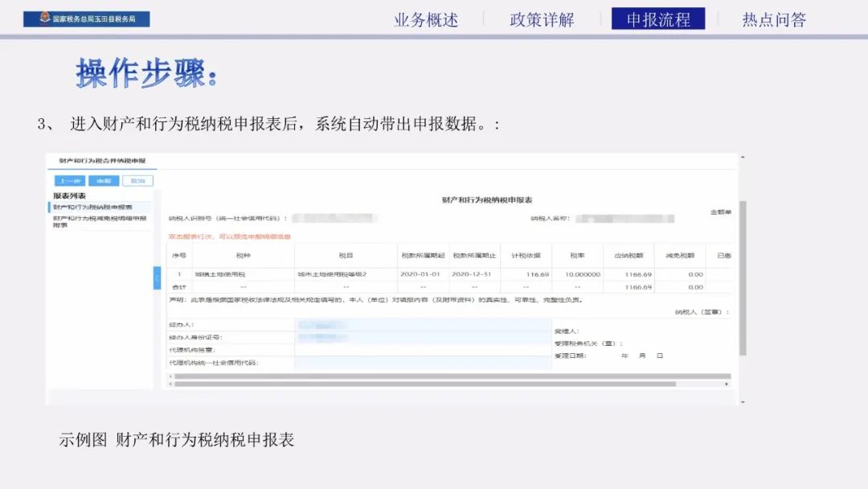Click the scroll-up arrow above the vertical scrollbar
Screen dimensions: 868x489
click(x=743, y=158)
